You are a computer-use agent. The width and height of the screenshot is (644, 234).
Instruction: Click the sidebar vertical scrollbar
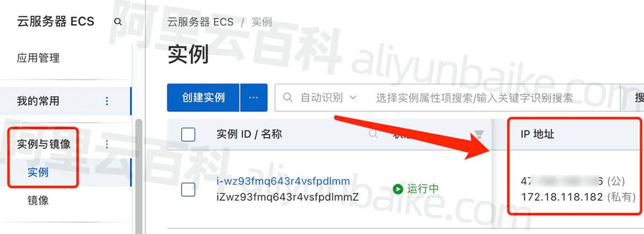pyautogui.click(x=139, y=176)
